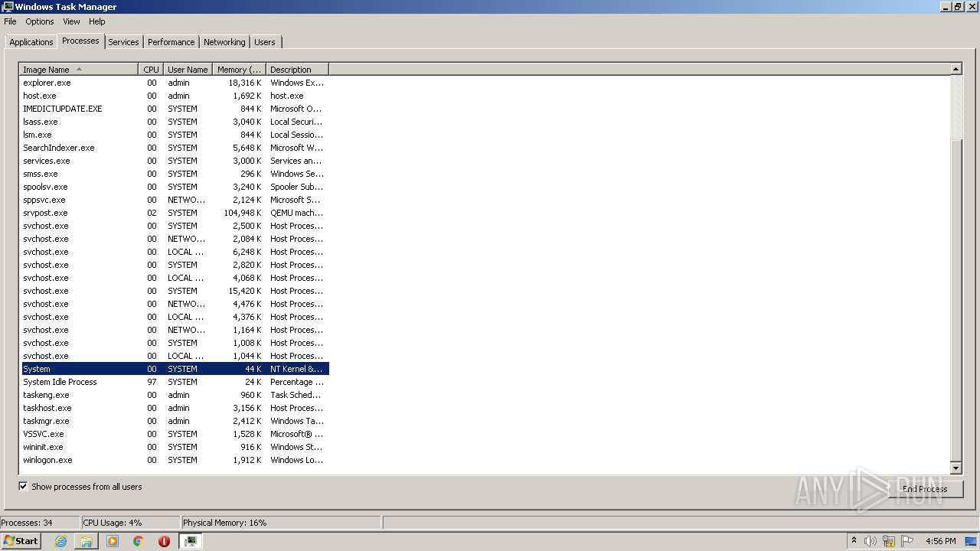Sort by CPU column header
This screenshot has width=980, height=551.
pos(151,70)
